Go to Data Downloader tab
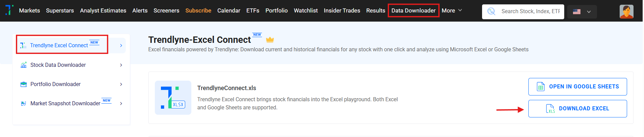The image size is (644, 137). pos(413,10)
